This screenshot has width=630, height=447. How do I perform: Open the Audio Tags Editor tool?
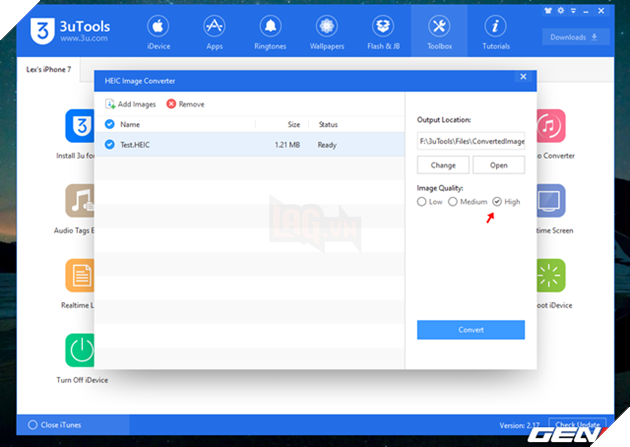click(80, 200)
